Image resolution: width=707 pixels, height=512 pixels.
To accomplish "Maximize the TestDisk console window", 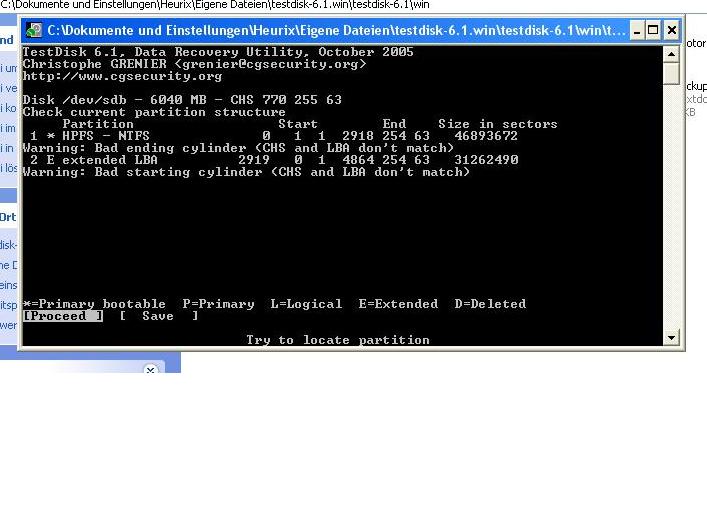I will click(653, 31).
